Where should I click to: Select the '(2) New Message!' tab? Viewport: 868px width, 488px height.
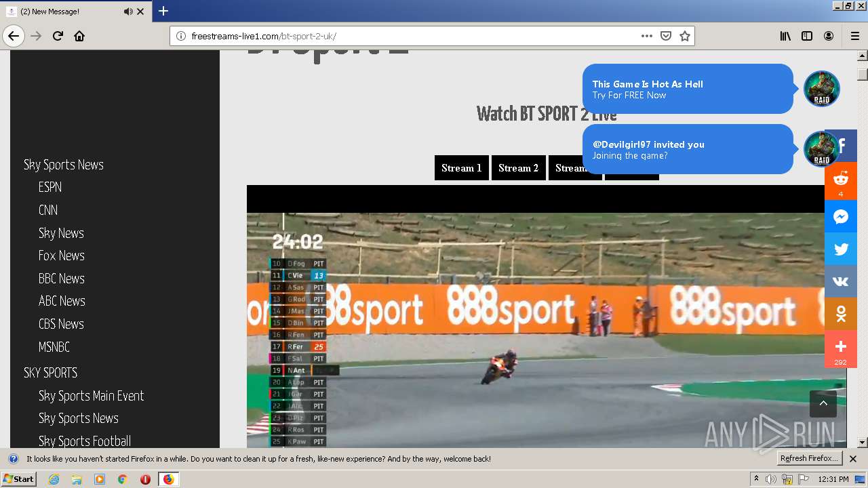point(75,12)
